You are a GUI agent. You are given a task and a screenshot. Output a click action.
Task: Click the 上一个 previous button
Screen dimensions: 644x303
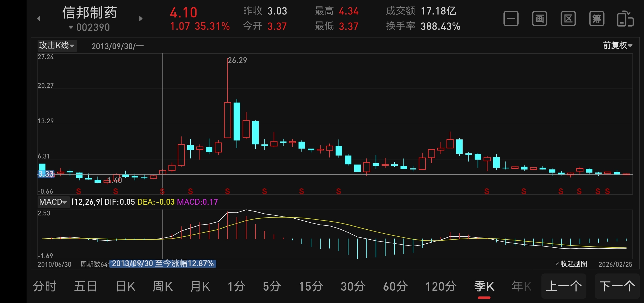pyautogui.click(x=564, y=286)
